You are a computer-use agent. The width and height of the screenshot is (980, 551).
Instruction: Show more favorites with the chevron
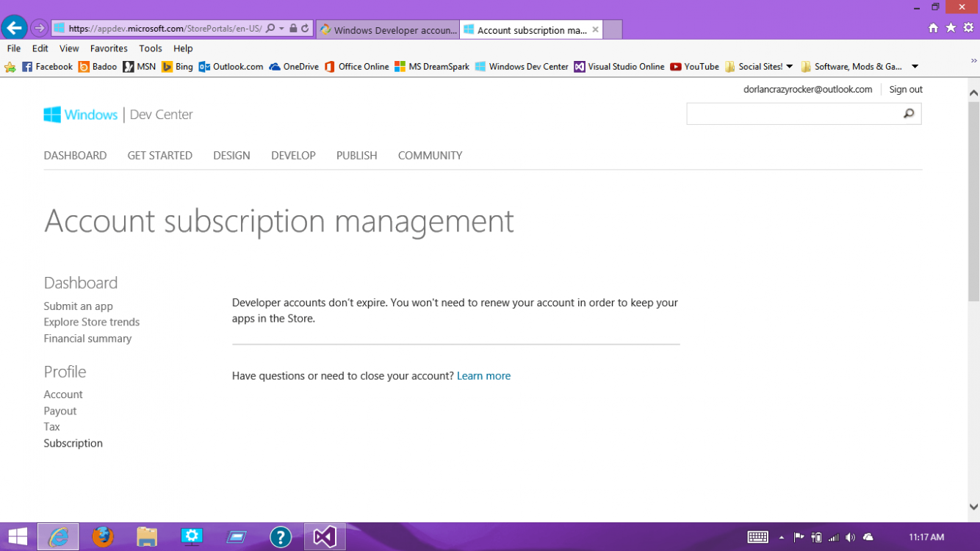click(974, 60)
